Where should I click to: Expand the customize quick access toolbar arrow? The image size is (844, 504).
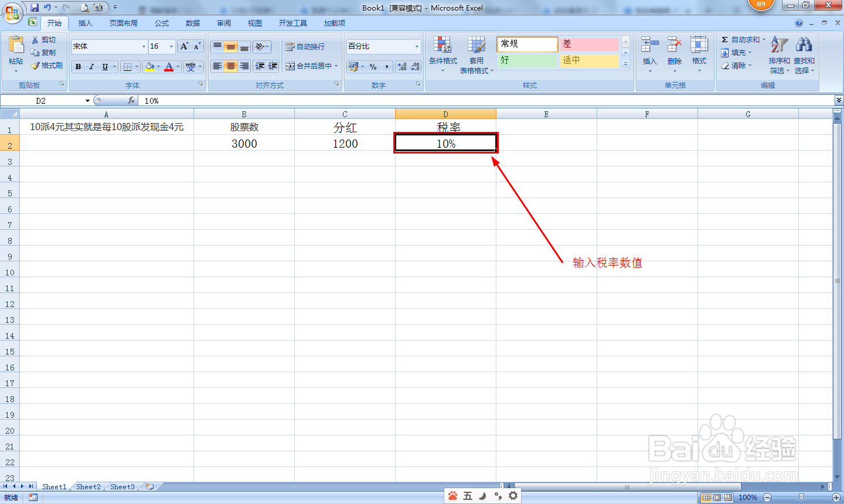115,8
